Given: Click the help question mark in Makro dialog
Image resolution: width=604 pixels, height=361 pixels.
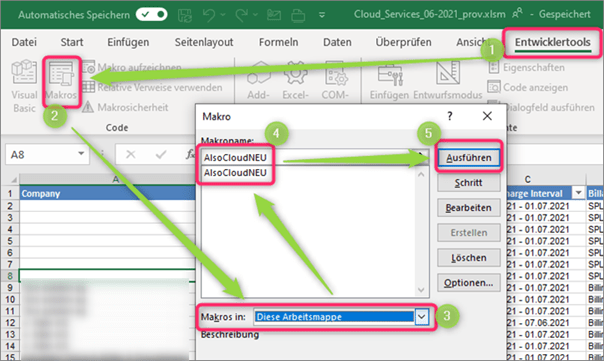Looking at the screenshot, I should point(450,116).
